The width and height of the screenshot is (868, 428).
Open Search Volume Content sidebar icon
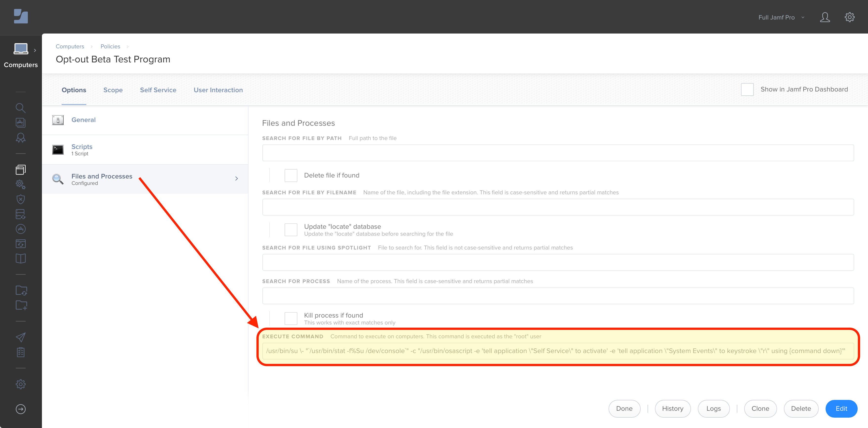coord(20,123)
